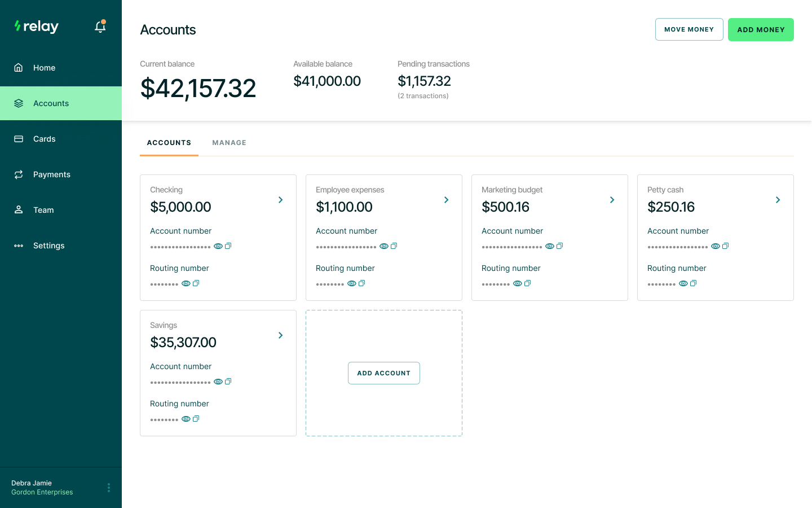The height and width of the screenshot is (508, 812).
Task: Copy the Savings routing number
Action: [196, 419]
